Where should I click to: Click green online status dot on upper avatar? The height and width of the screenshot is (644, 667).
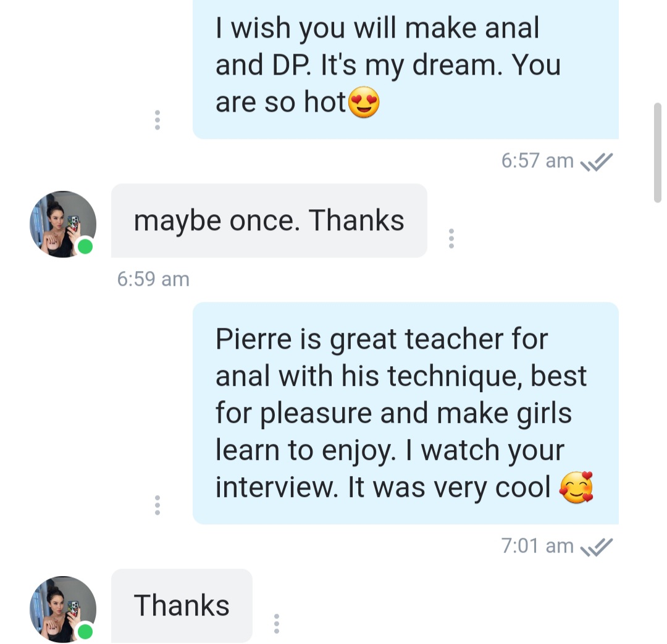(x=85, y=247)
